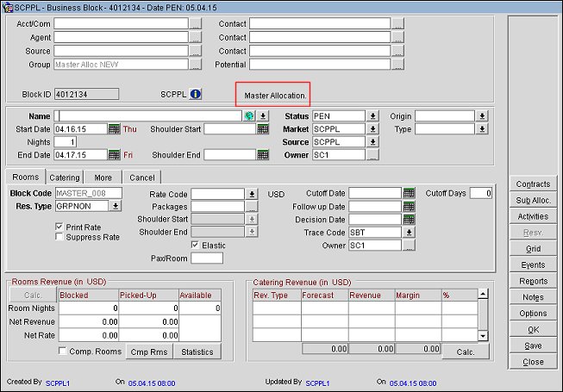
Task: Expand the Status dropdown
Action: pos(372,116)
